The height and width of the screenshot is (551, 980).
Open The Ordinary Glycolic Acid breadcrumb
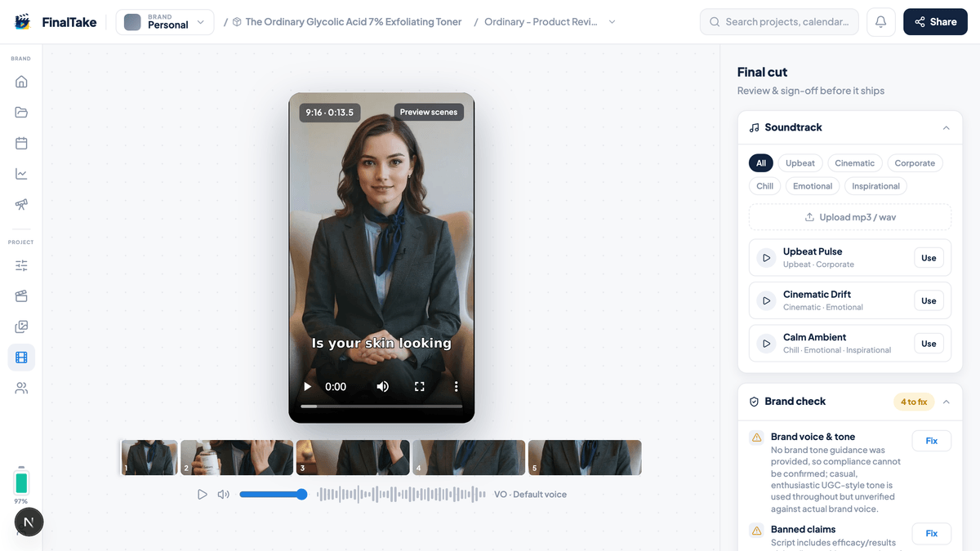tap(354, 22)
